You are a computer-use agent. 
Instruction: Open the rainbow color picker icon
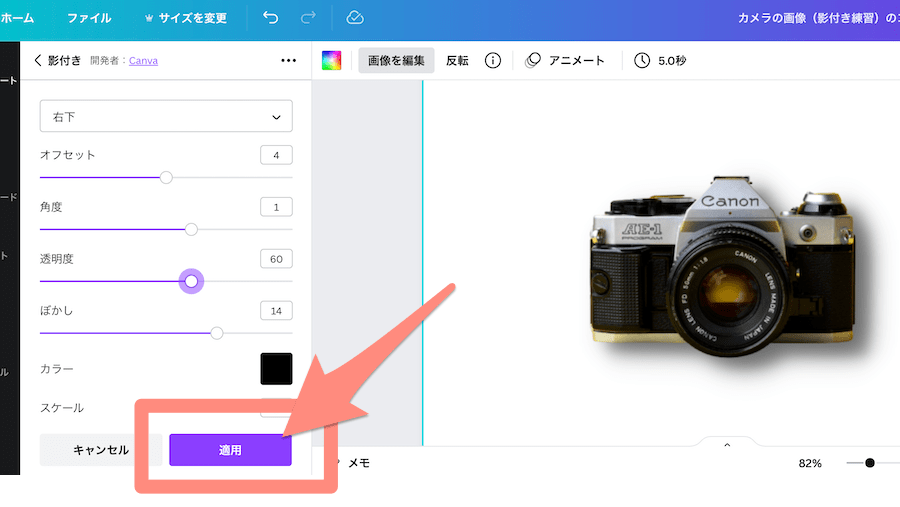[x=331, y=60]
